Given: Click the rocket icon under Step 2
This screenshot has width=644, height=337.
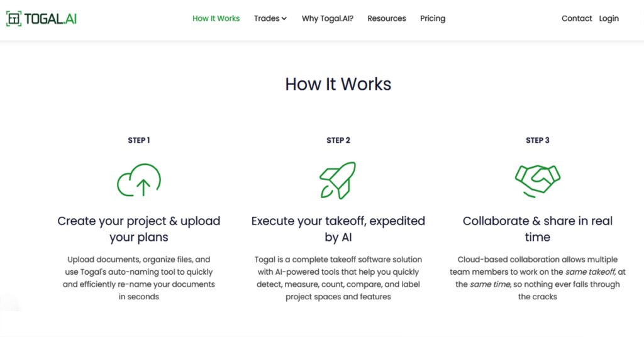Looking at the screenshot, I should [338, 180].
